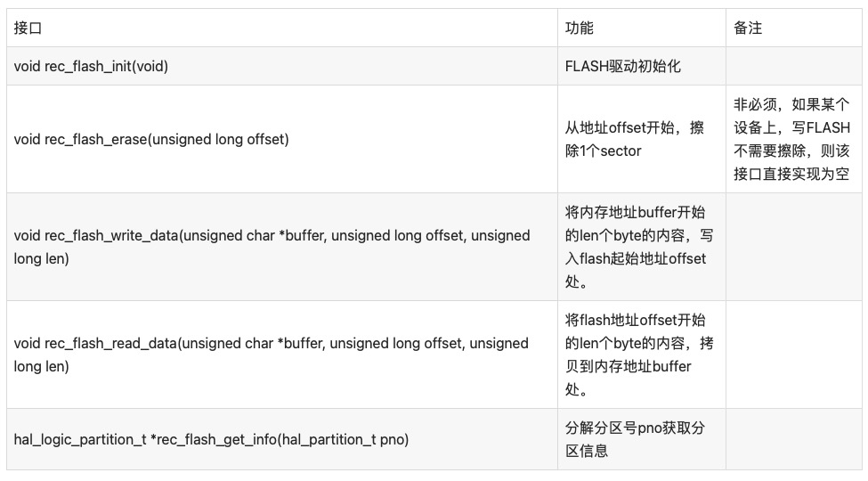
Task: Click the 备注 column header
Action: pyautogui.click(x=794, y=28)
